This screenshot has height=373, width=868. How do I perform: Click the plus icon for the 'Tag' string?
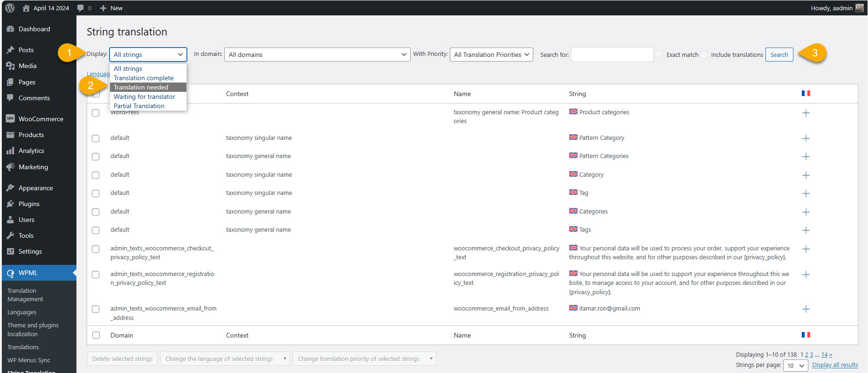(806, 193)
